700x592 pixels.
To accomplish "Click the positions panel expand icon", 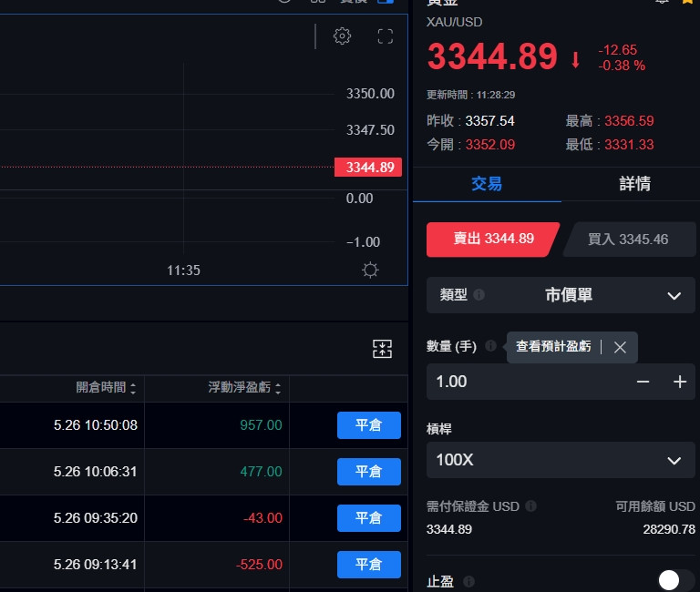I will (x=382, y=348).
